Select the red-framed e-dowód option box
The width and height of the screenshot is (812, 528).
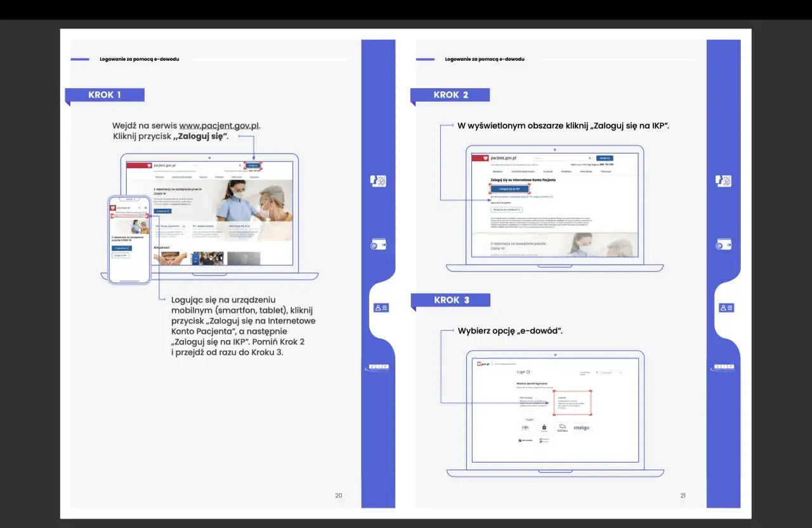(x=572, y=402)
